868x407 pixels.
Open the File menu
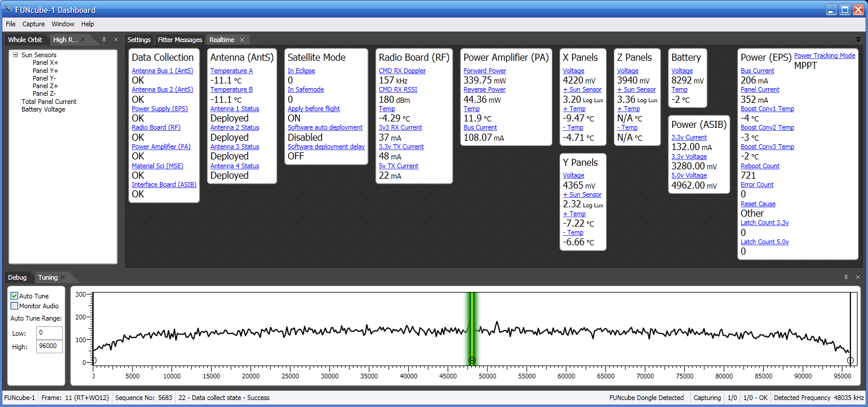tap(10, 24)
